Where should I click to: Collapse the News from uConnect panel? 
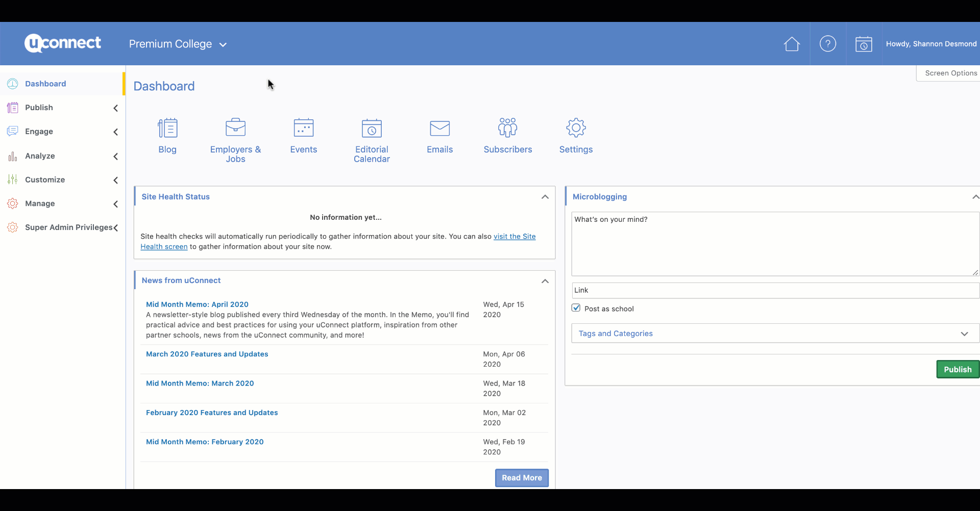point(545,281)
